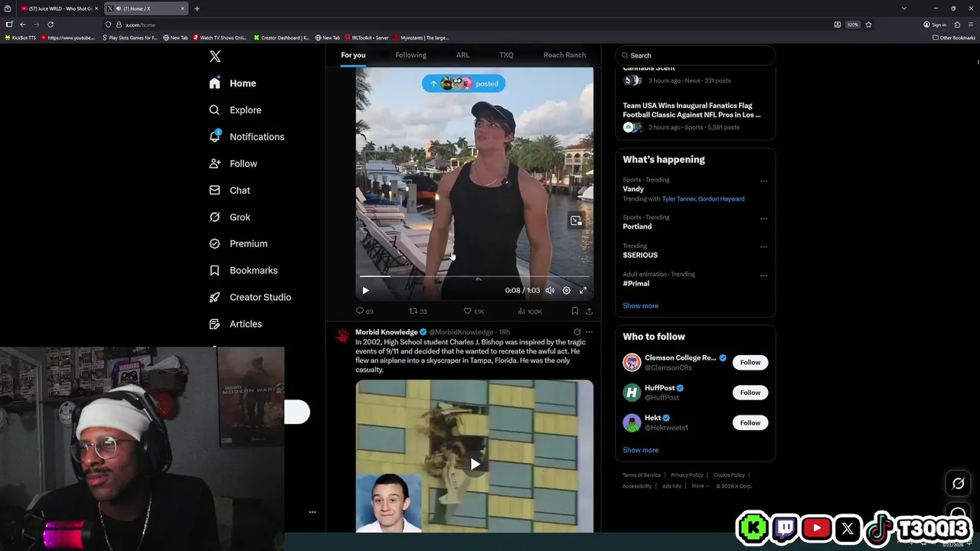
Task: Show more under Who to follow
Action: [x=640, y=450]
